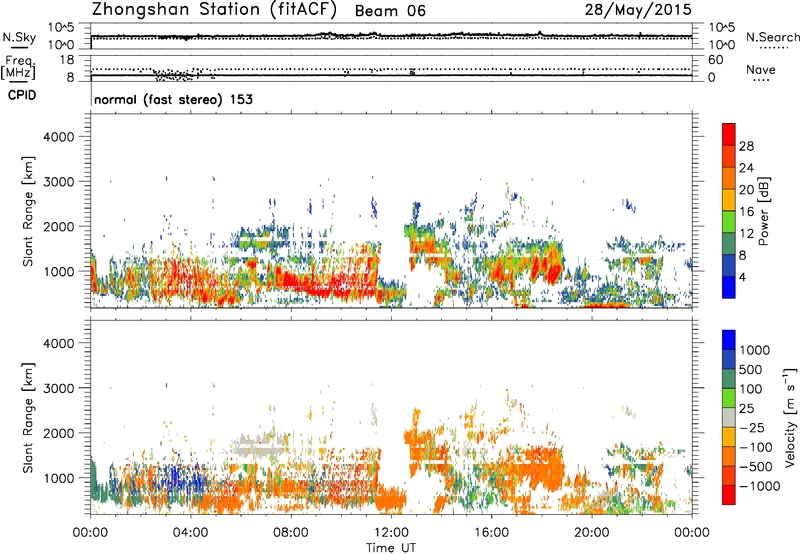The width and height of the screenshot is (800, 554).
Task: Click the '12:00' time axis tick label
Action: [x=391, y=533]
